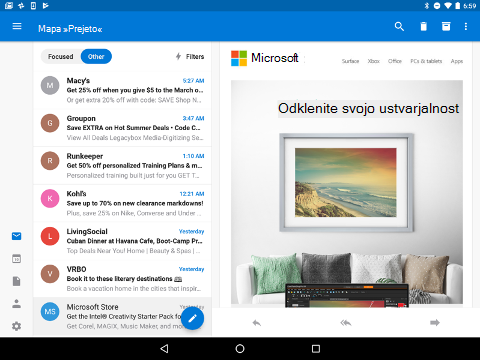The width and height of the screenshot is (480, 360).
Task: Forward the Microsoft email
Action: (435, 323)
